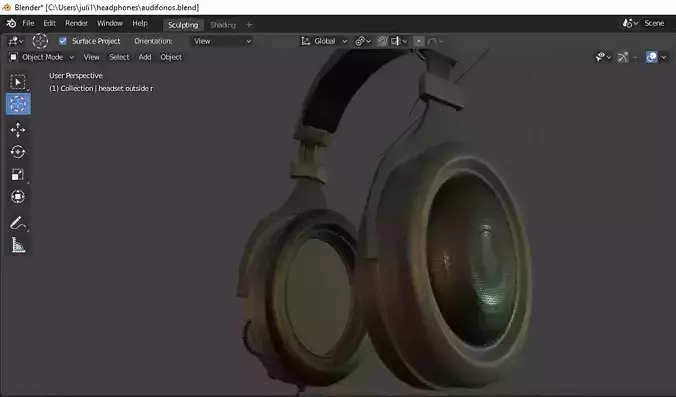Select the Move tool

point(18,130)
